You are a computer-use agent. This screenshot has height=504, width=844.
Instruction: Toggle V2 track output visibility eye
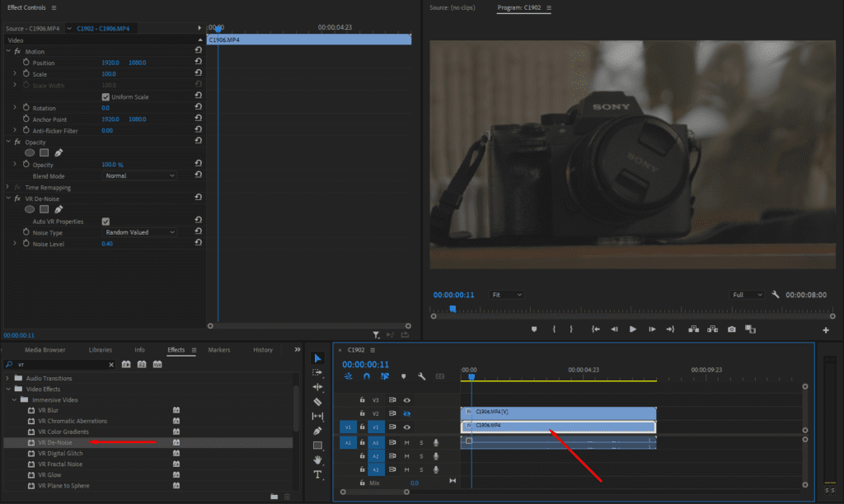point(407,414)
